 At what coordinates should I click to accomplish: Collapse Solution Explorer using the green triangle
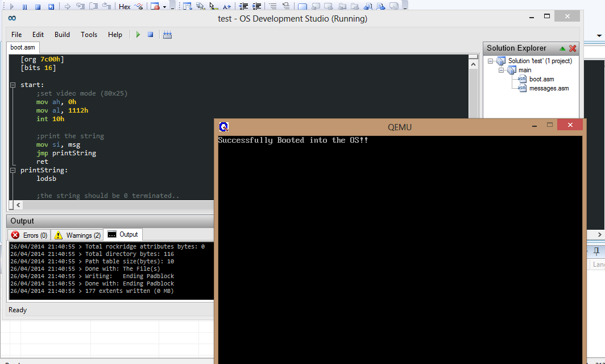(x=562, y=49)
